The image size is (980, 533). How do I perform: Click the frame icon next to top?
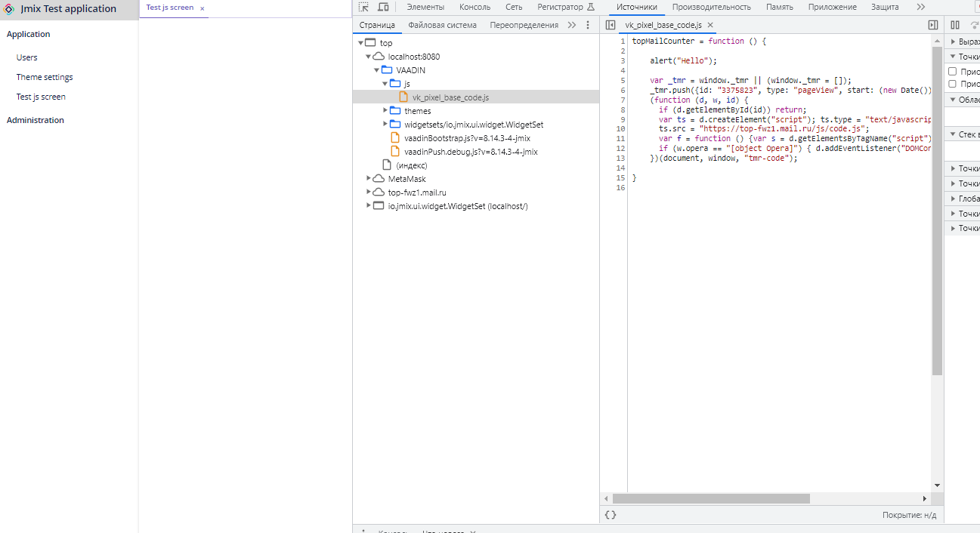coord(370,43)
